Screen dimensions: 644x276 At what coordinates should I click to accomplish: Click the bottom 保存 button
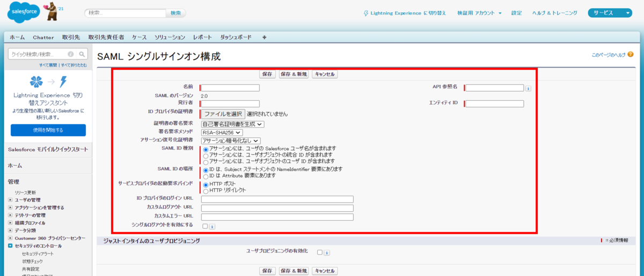(268, 271)
